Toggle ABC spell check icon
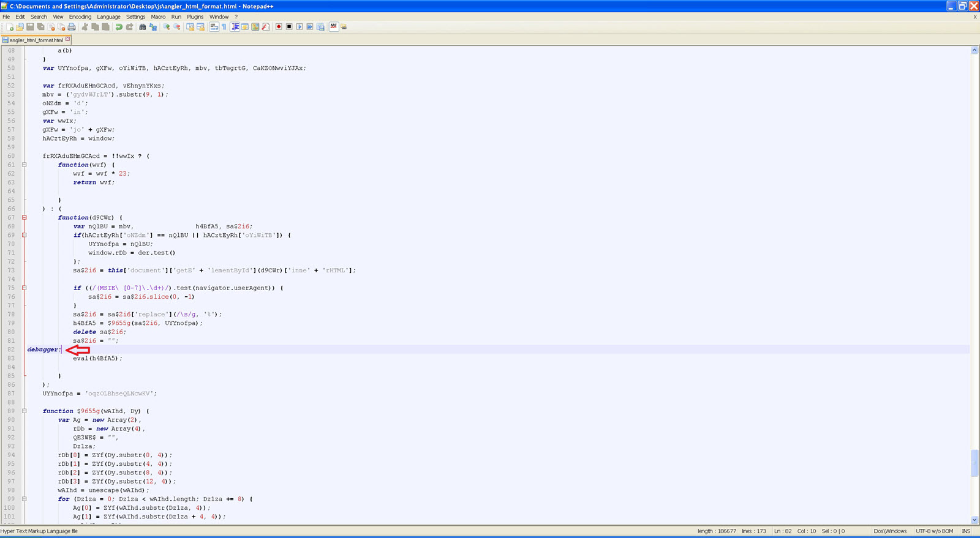Screen dimensions: 980x538 pos(334,27)
